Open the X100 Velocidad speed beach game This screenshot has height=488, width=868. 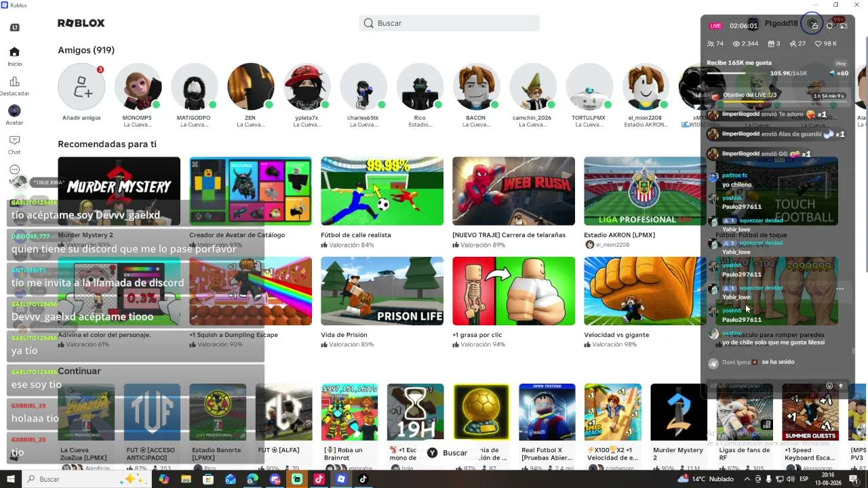tap(613, 412)
